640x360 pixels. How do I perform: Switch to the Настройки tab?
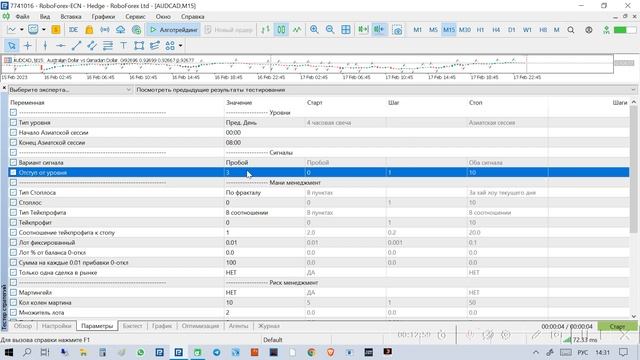[56, 326]
